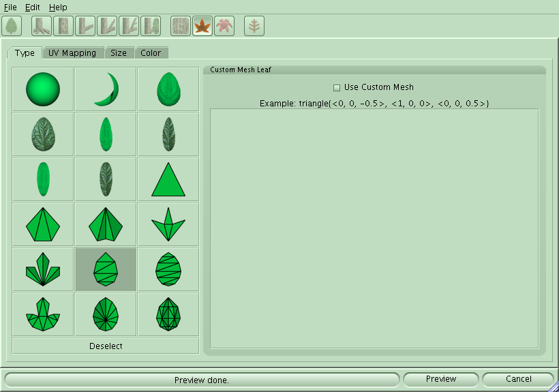Switch to the UV Mapping tab
The image size is (559, 392).
72,52
